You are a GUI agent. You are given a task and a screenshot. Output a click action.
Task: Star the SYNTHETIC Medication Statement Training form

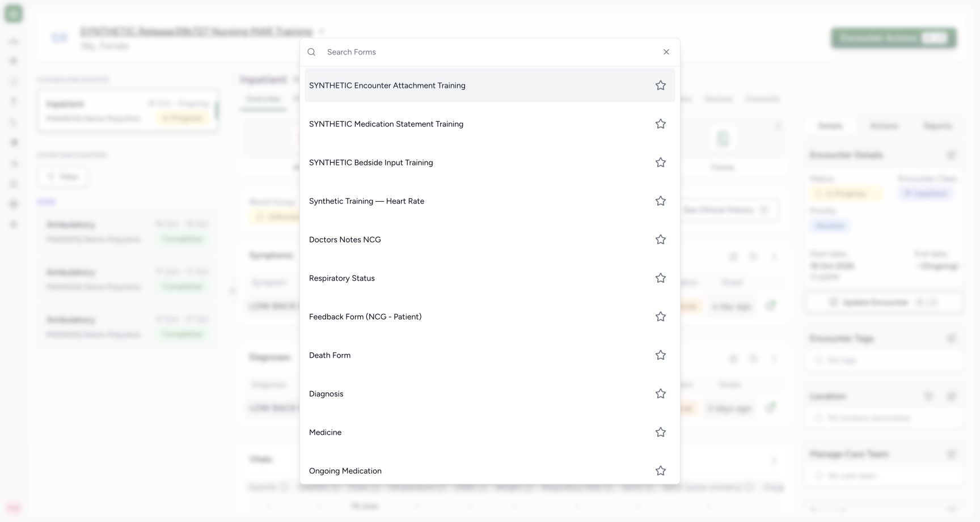[x=660, y=124]
